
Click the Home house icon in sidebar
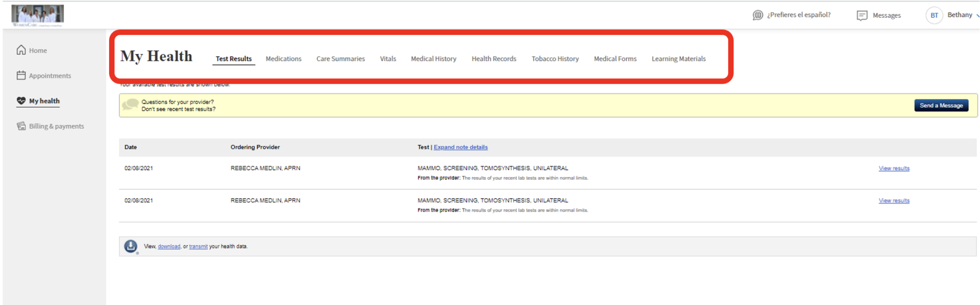(x=21, y=50)
